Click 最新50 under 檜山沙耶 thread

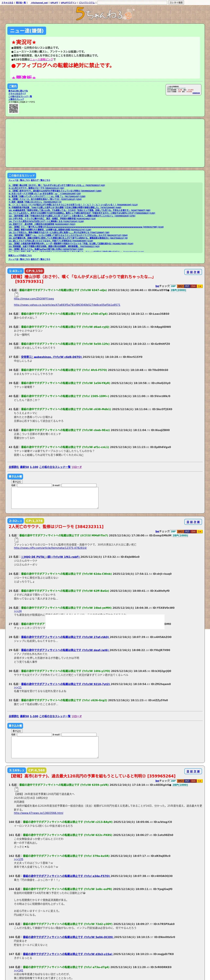click(x=24, y=467)
